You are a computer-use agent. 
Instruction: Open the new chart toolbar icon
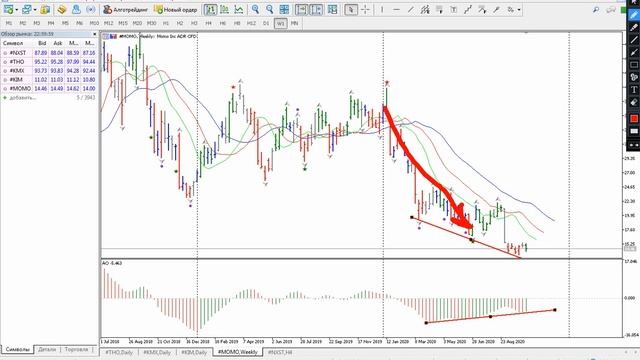click(8, 9)
